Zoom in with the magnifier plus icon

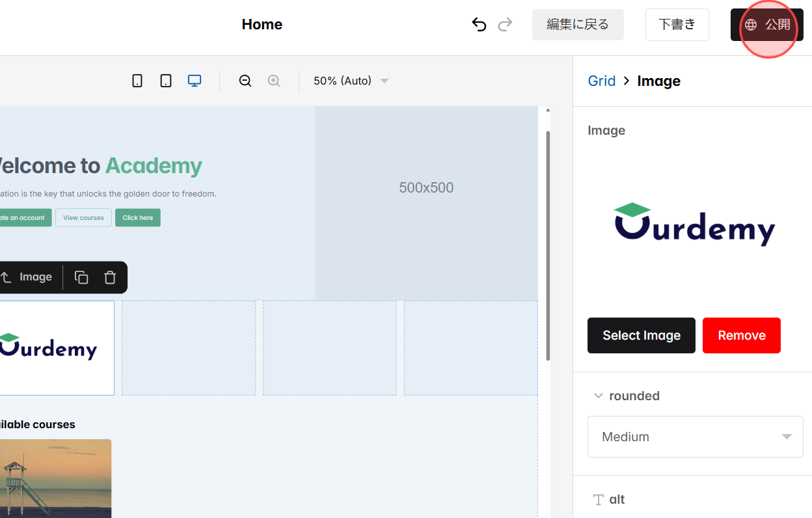click(273, 80)
